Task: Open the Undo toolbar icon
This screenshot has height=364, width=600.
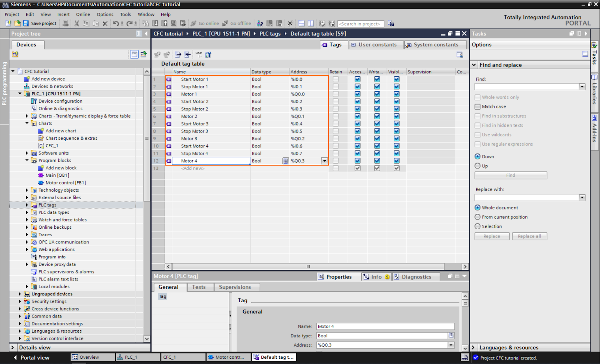Action: pos(116,23)
